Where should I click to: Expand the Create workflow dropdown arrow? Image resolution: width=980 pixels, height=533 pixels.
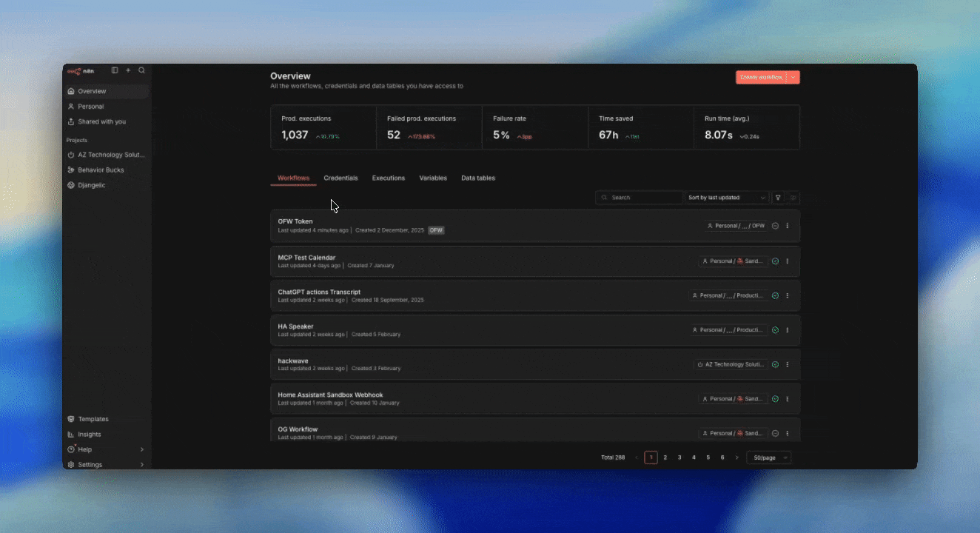coord(793,77)
